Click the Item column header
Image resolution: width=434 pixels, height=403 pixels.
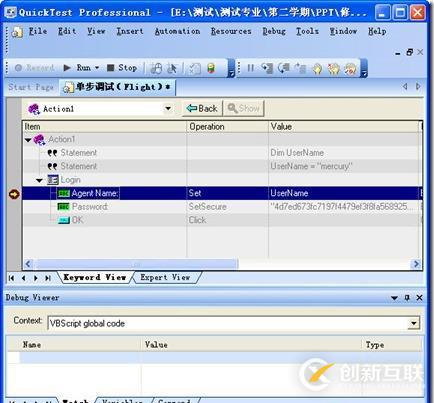(x=105, y=127)
